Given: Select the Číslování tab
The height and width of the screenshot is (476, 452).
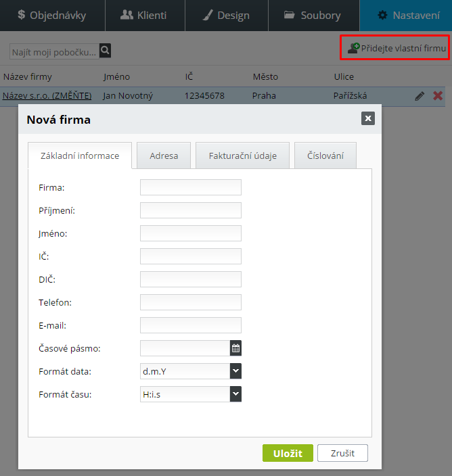Looking at the screenshot, I should (x=325, y=156).
